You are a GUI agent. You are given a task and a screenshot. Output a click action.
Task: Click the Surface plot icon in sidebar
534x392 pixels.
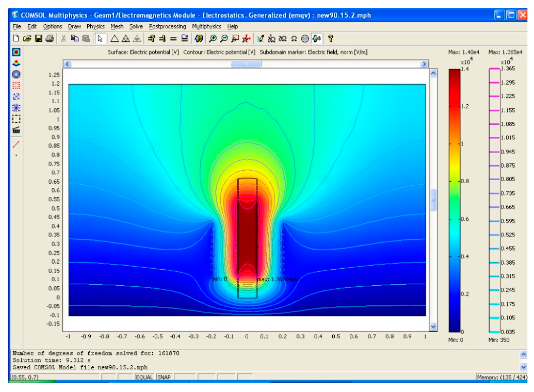tap(16, 52)
